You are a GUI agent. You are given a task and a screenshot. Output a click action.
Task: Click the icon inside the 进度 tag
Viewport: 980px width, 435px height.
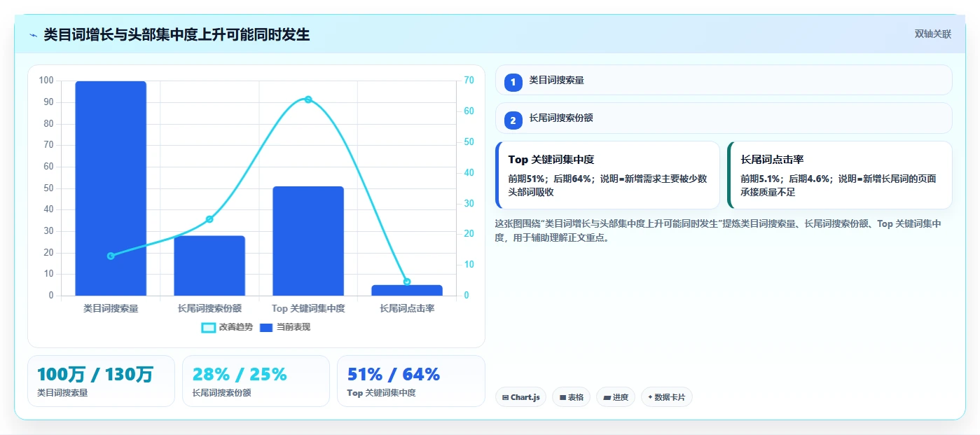(x=607, y=397)
